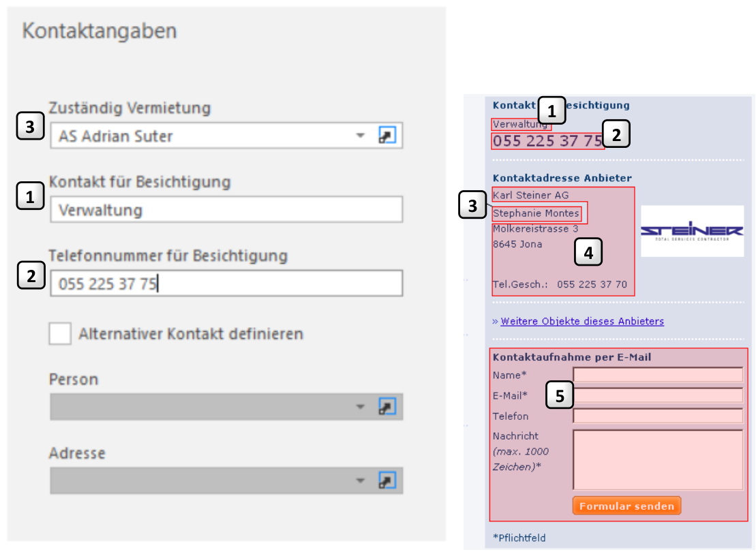Click the Formular senden button
Viewport: 756px width, 552px height.
626,506
